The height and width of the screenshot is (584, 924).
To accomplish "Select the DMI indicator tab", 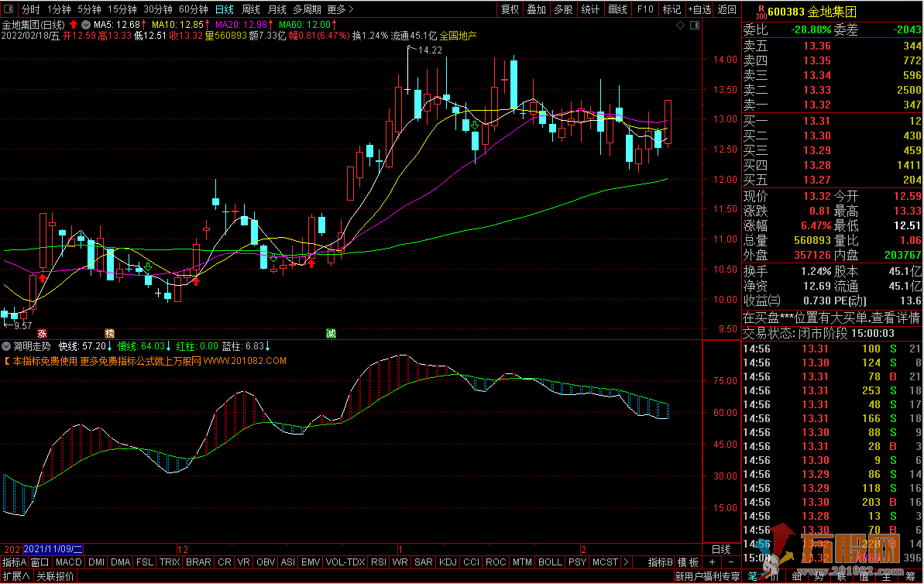I will [96, 562].
